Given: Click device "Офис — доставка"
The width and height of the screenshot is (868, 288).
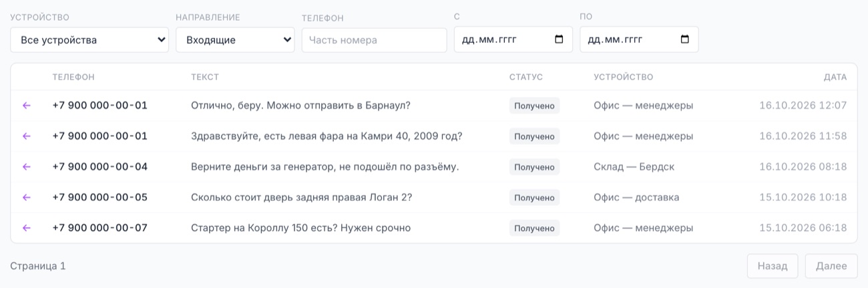Looking at the screenshot, I should click(x=636, y=198).
